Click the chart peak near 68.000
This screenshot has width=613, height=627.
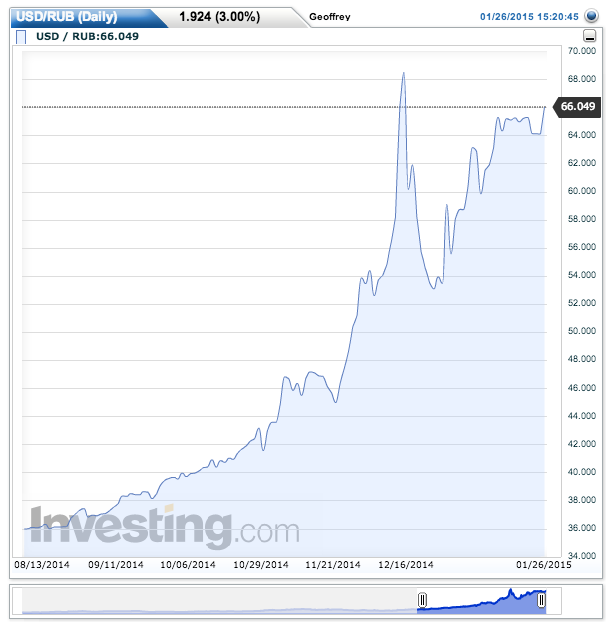click(402, 74)
